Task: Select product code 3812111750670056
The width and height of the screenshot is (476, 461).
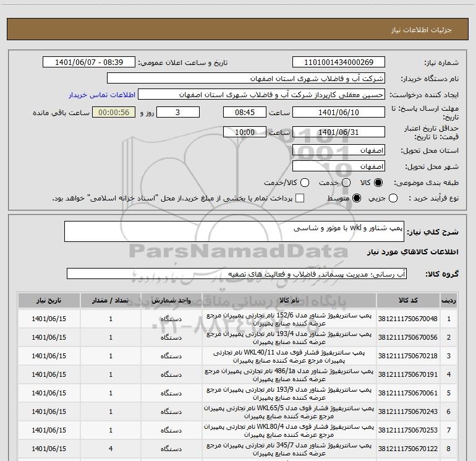Action: point(408,337)
